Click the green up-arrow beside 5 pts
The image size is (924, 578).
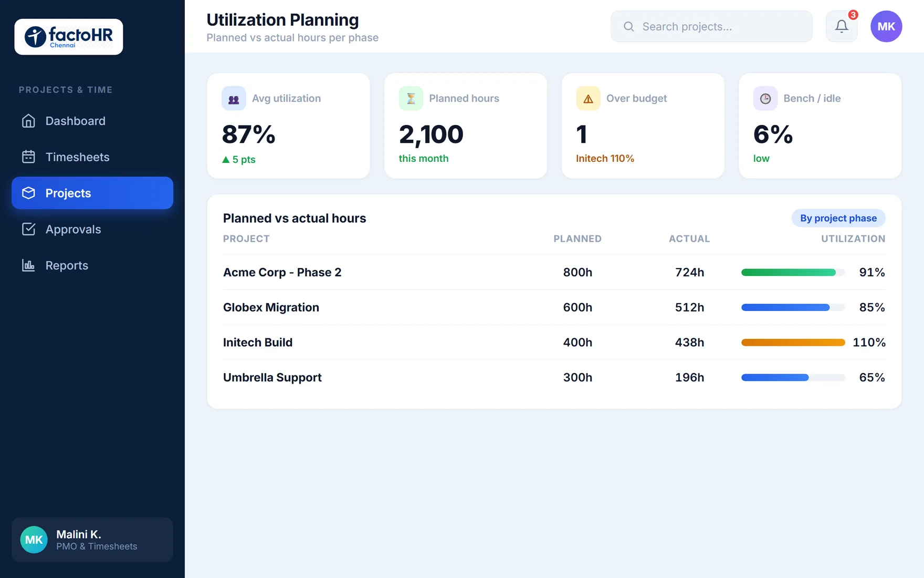coord(226,160)
